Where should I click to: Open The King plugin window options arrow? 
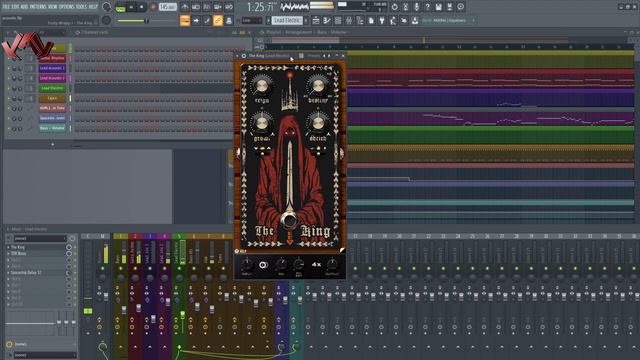click(238, 56)
